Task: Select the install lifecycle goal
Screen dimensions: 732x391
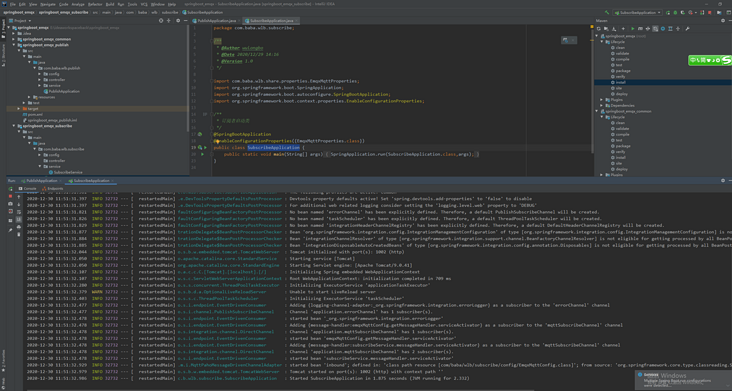Action: (620, 82)
